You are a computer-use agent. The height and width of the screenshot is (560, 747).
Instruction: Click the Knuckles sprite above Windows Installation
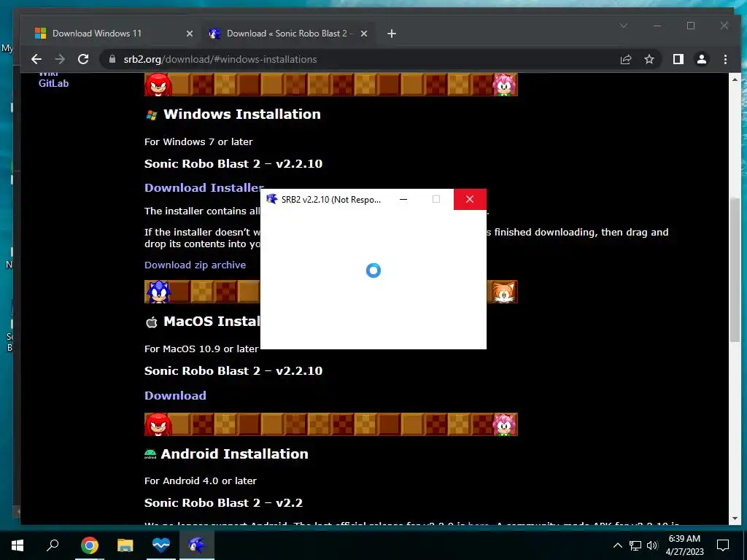(x=158, y=85)
